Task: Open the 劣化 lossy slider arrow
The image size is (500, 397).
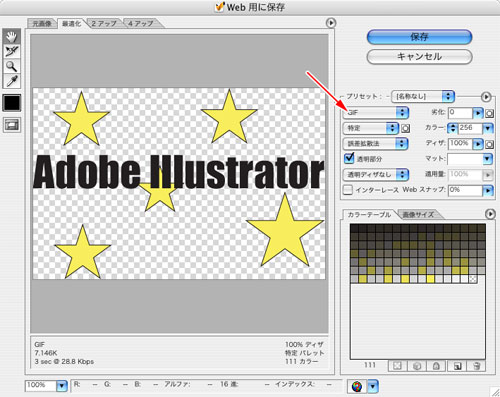Action: tap(478, 113)
